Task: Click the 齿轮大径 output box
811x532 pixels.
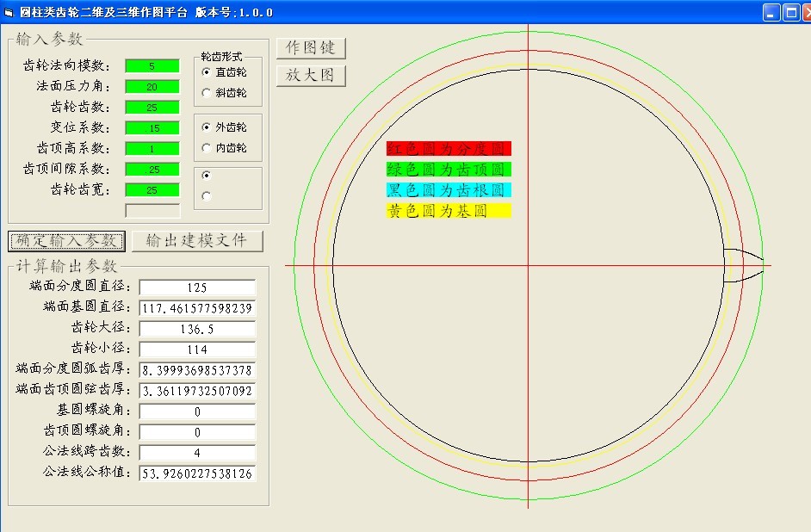Action: [197, 329]
